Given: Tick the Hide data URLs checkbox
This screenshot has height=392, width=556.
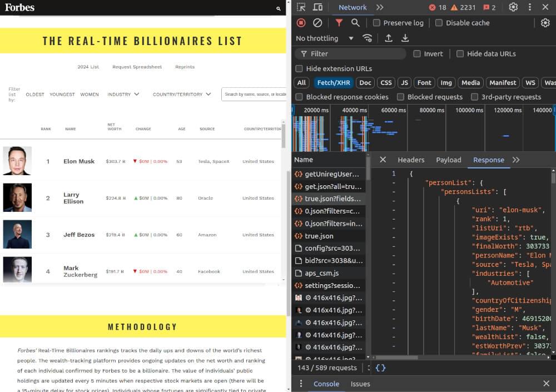Looking at the screenshot, I should point(460,54).
